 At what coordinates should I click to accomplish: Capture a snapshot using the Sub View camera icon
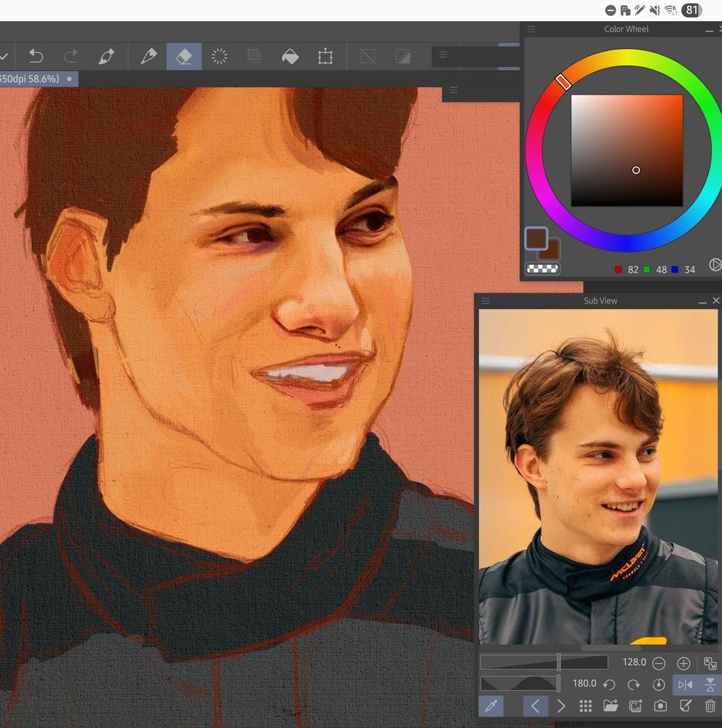coord(660,705)
